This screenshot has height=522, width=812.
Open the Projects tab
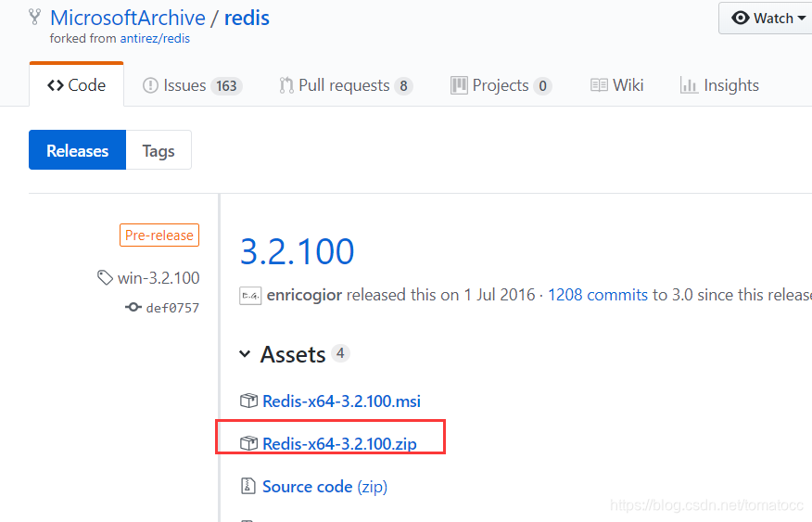pyautogui.click(x=501, y=85)
